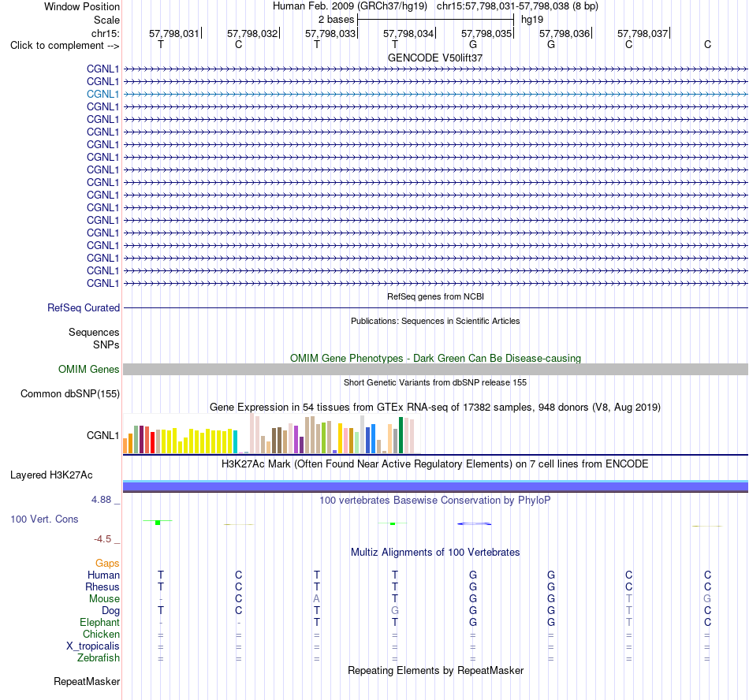Click the 'Window Position' label
This screenshot has height=700, width=749.
click(82, 6)
